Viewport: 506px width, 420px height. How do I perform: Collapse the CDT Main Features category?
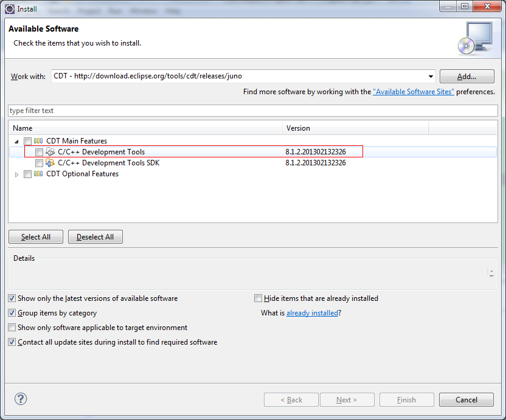coord(17,141)
